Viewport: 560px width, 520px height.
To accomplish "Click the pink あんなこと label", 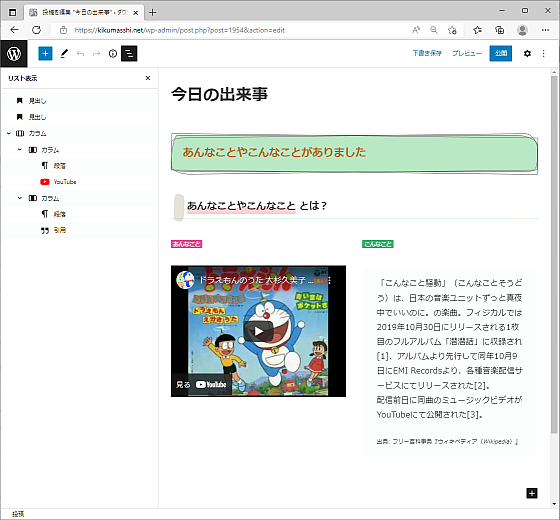I will [186, 244].
